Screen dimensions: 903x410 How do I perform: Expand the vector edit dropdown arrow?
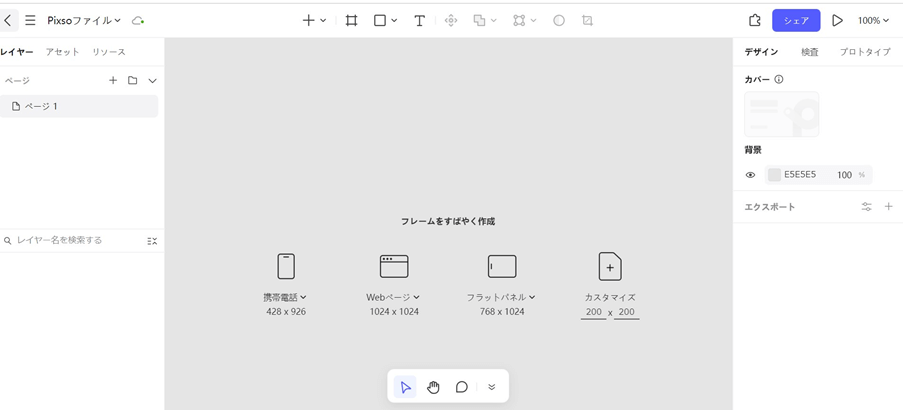(x=533, y=21)
